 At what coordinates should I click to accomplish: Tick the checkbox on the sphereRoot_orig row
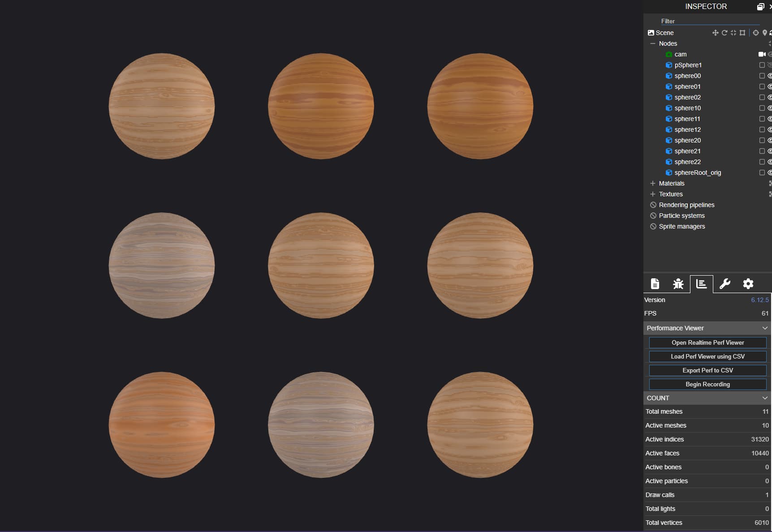762,173
